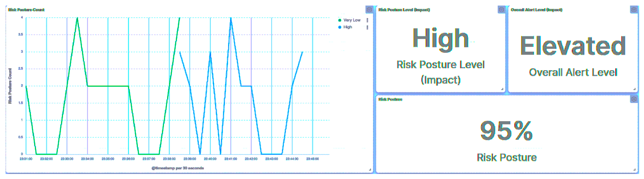Screen dimensions: 644x179
Task: Click the Risk Posture Count panel resize handle
Action: pos(370,170)
